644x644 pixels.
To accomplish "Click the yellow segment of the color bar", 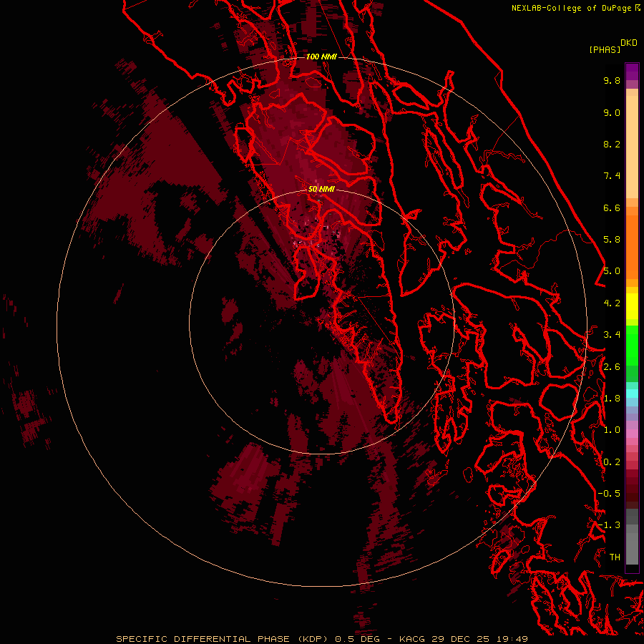I will coord(632,306).
